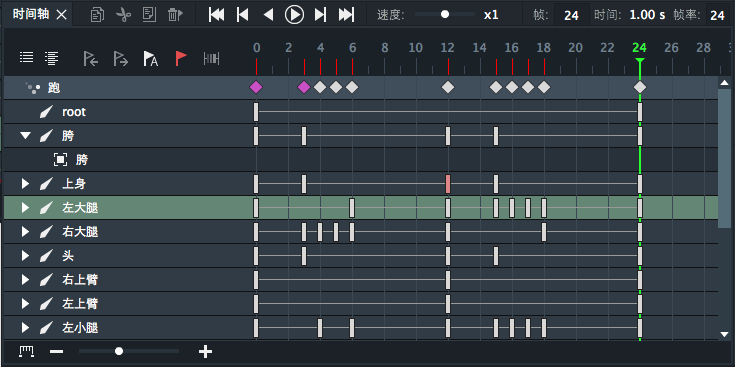Go to previous keyframe flag icon
This screenshot has height=367, width=735.
point(90,59)
